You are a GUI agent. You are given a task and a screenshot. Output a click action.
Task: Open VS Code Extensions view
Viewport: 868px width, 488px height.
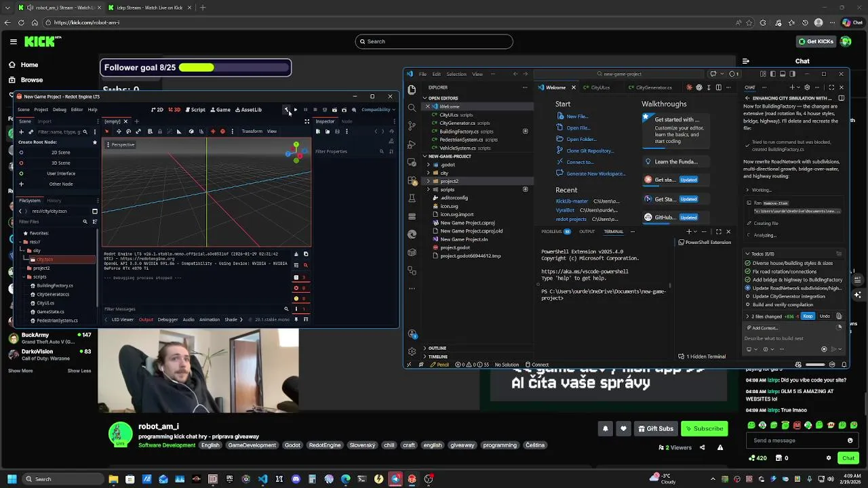pyautogui.click(x=412, y=180)
